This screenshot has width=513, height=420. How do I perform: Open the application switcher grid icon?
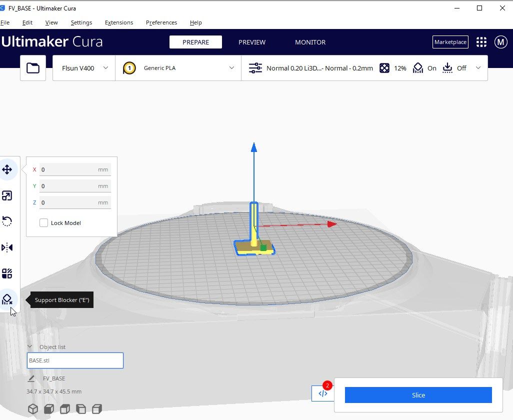click(481, 42)
